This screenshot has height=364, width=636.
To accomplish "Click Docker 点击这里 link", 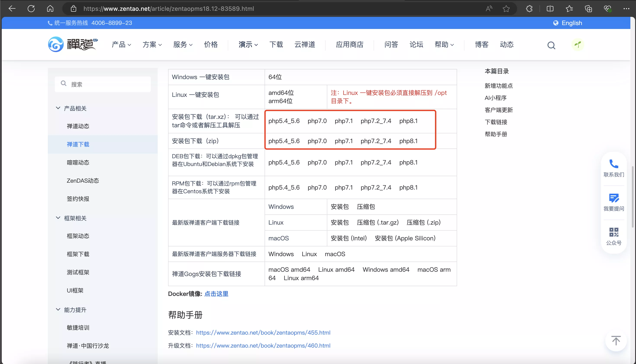I will tap(216, 294).
